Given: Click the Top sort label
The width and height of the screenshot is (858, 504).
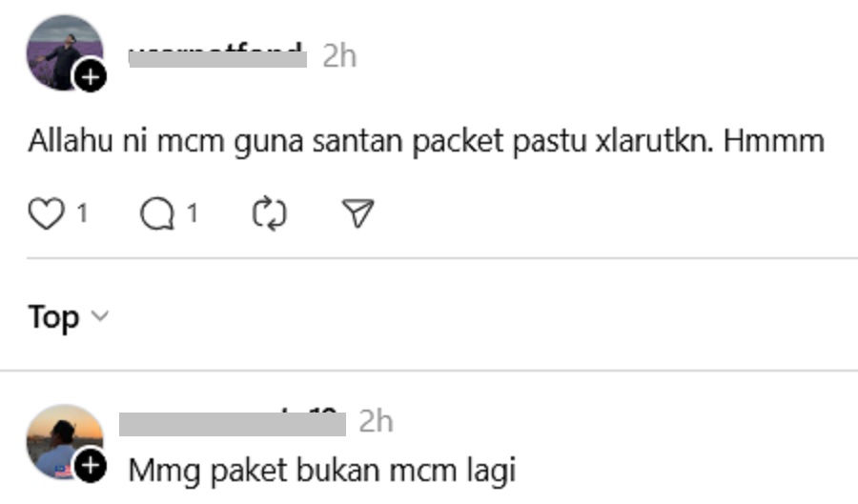Looking at the screenshot, I should 53,317.
